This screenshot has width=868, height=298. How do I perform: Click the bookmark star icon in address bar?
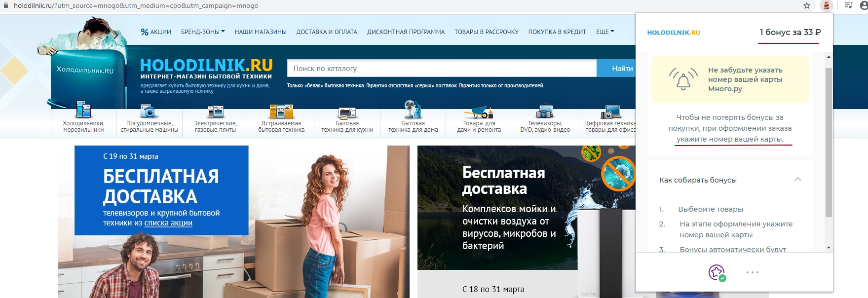[807, 6]
